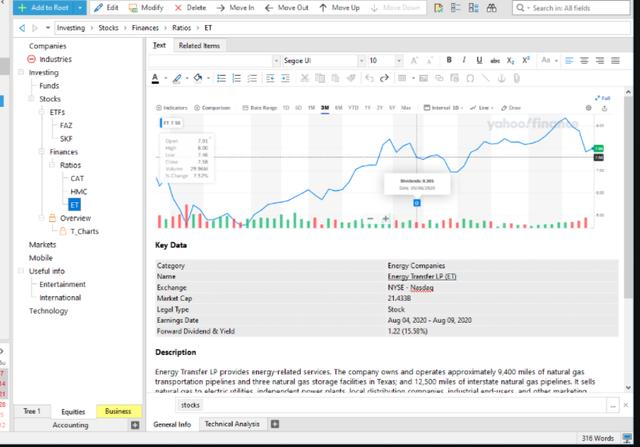
Task: Select the 6M chart range
Action: click(x=338, y=108)
